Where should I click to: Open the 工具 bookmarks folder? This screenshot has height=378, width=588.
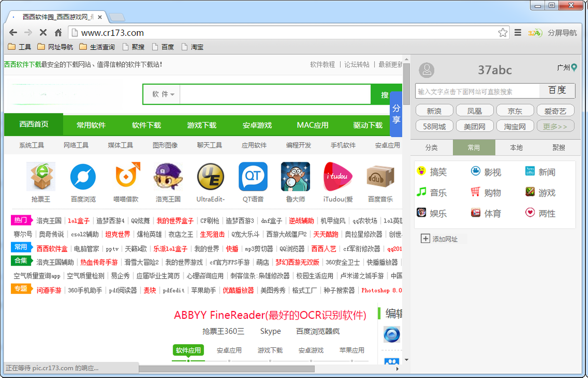click(x=20, y=47)
